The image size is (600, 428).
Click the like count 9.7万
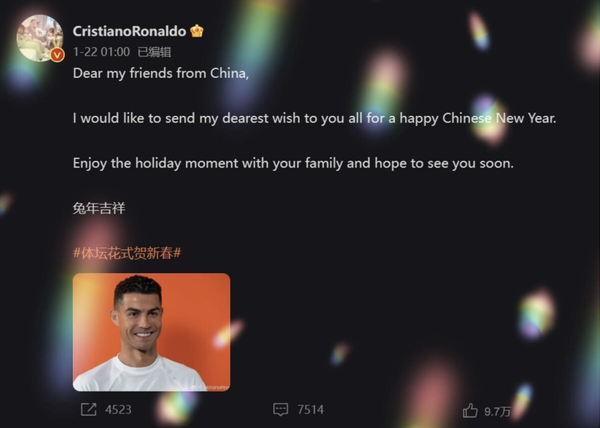pos(497,411)
